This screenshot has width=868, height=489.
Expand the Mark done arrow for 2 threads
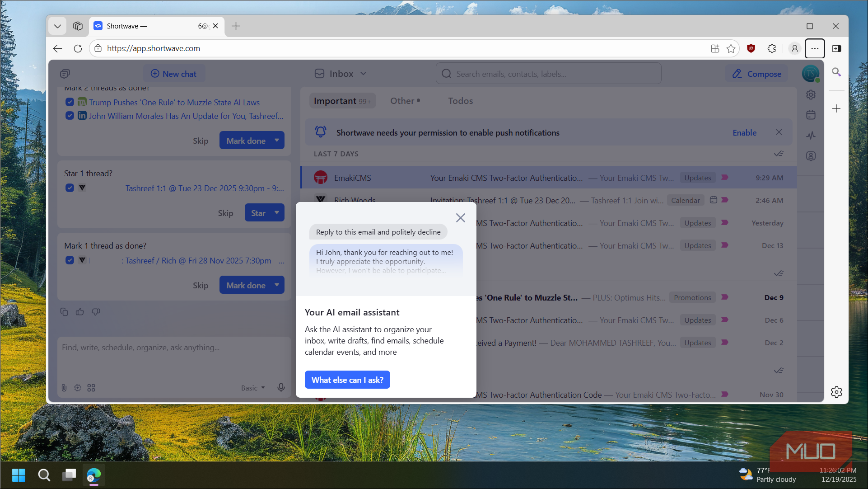277,140
